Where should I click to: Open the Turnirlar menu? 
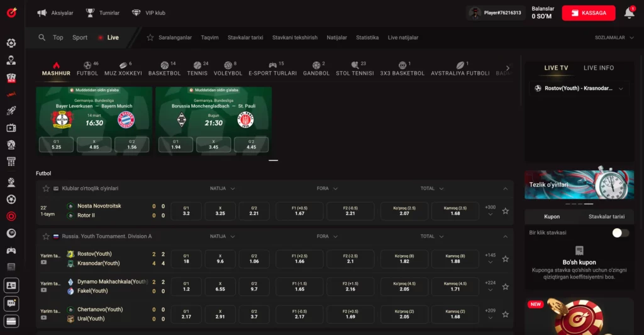click(103, 13)
